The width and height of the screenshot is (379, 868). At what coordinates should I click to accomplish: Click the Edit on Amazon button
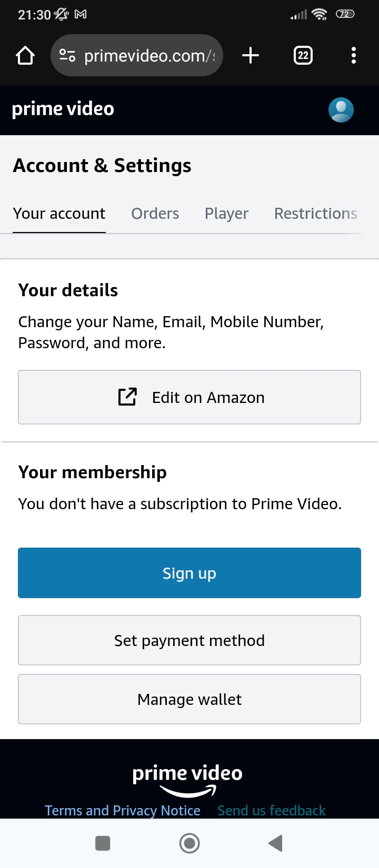[189, 397]
